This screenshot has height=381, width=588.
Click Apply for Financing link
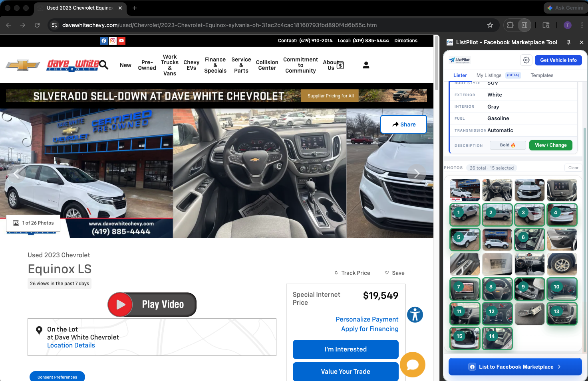point(370,329)
